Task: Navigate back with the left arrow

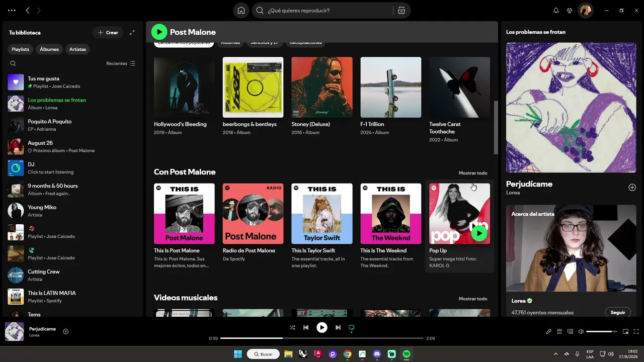Action: tap(28, 11)
